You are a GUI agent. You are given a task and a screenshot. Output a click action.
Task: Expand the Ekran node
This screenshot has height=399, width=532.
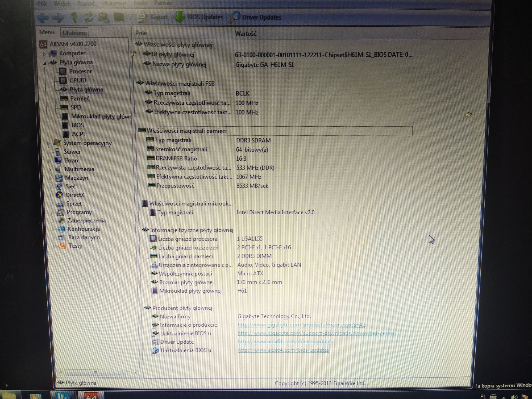49,161
